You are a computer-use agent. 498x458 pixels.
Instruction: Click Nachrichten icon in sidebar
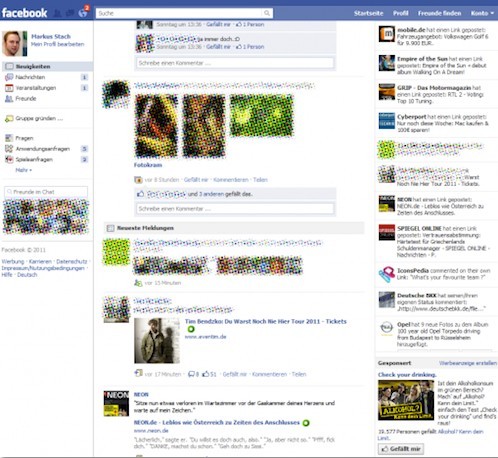point(9,77)
